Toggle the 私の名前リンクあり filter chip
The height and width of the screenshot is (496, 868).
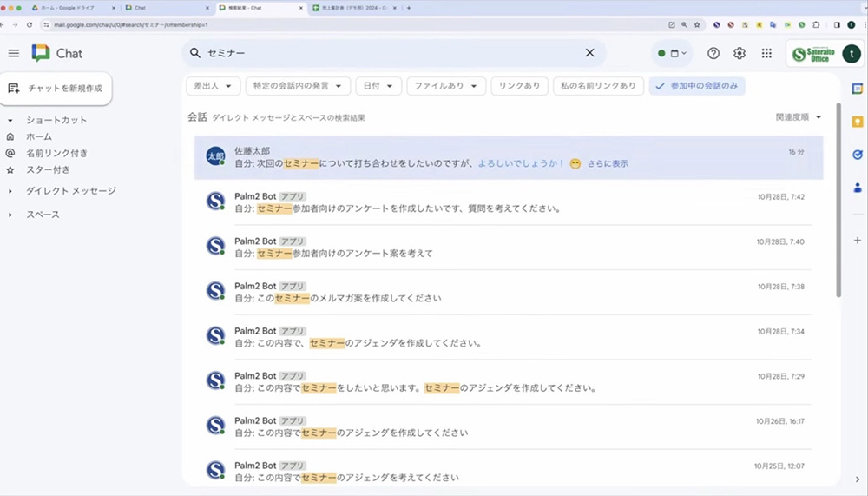[x=598, y=86]
